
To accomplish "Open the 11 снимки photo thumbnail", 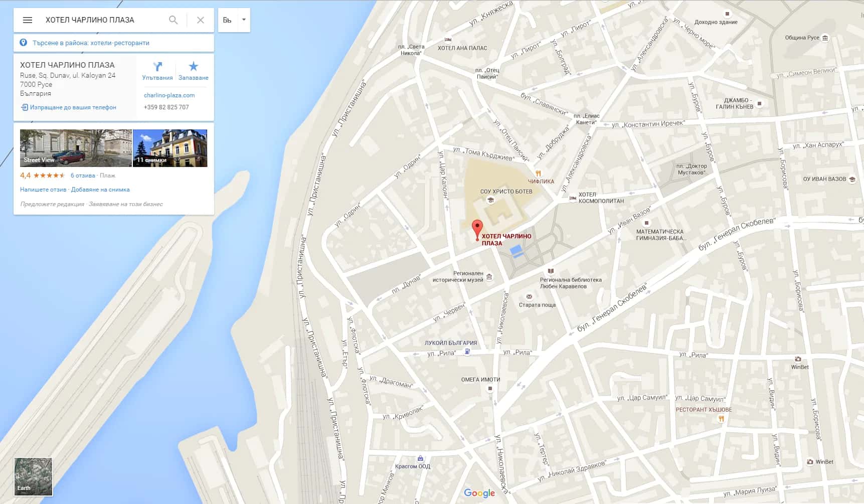I will pos(170,148).
